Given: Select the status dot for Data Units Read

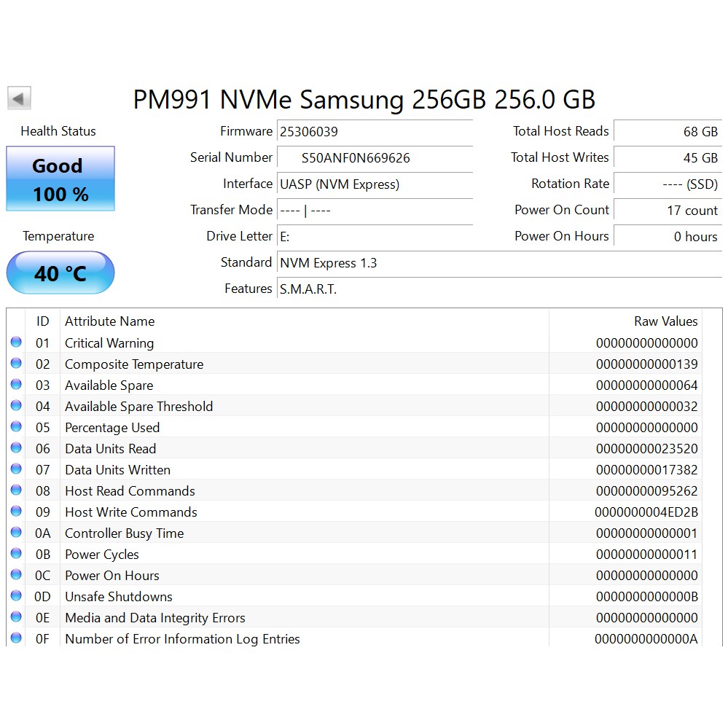Looking at the screenshot, I should (16, 447).
